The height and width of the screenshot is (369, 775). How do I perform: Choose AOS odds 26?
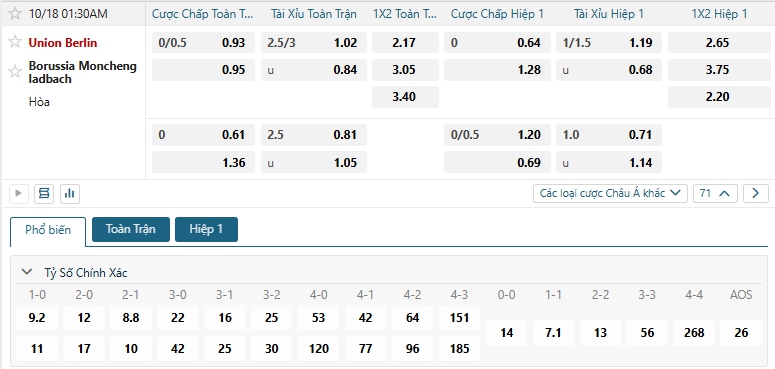tap(741, 333)
